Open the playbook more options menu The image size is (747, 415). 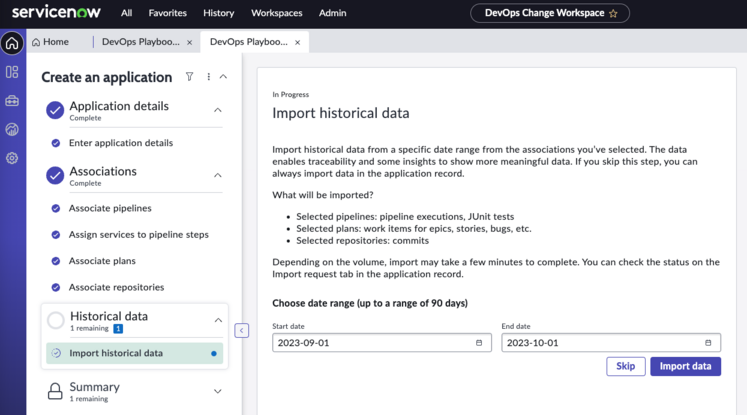208,77
